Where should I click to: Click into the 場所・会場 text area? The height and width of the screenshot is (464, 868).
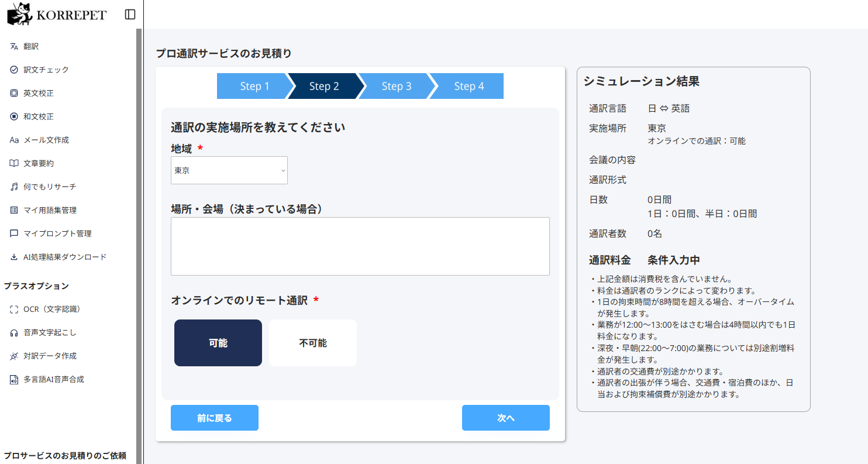pos(360,246)
